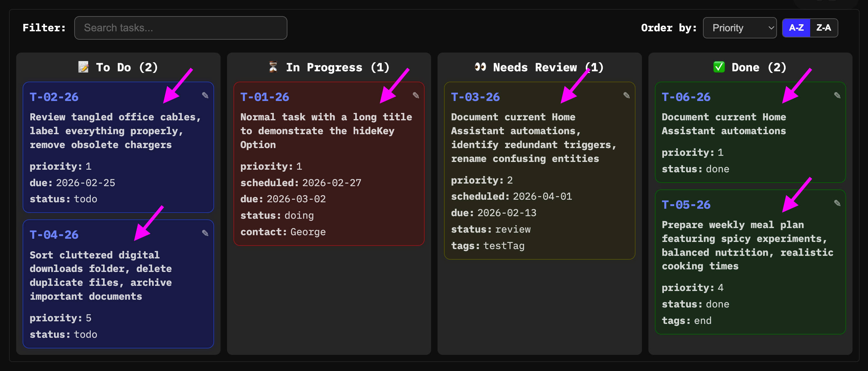868x371 pixels.
Task: Click the pencil icon on card T-06-26
Action: 837,95
